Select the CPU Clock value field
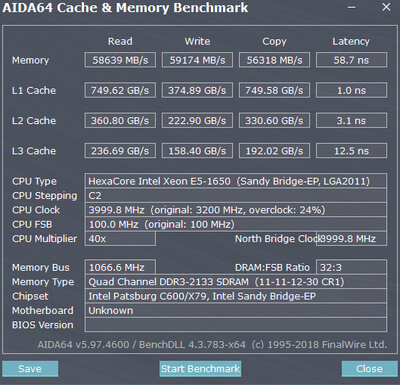The width and height of the screenshot is (400, 385). click(236, 210)
